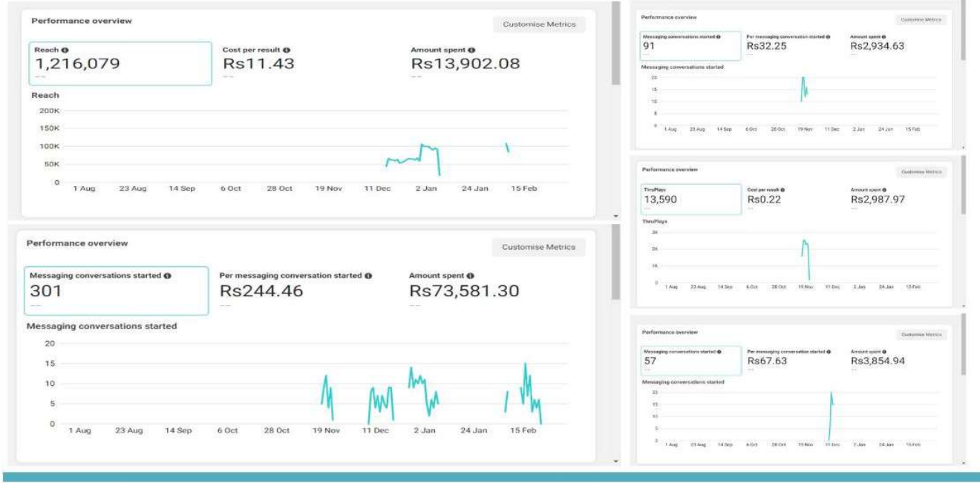This screenshot has width=980, height=483.
Task: Click info icon beside Cost per result Rs11.43
Action: tap(287, 50)
